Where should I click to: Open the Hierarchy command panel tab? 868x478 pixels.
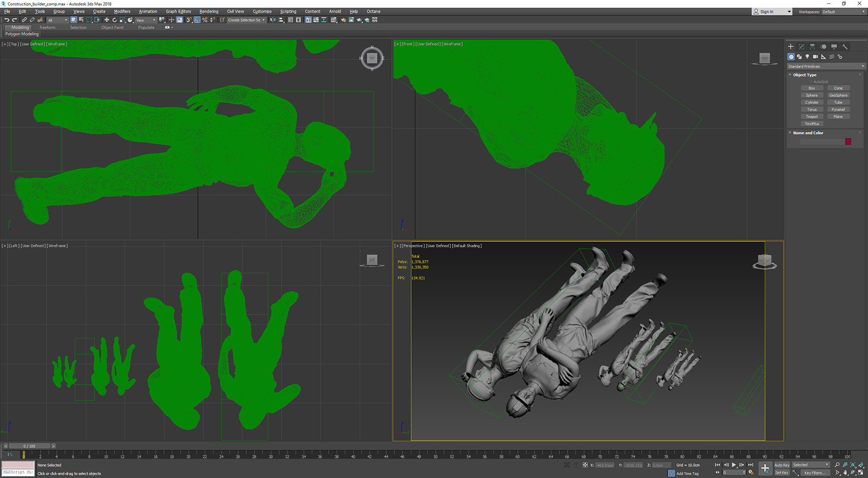click(812, 47)
